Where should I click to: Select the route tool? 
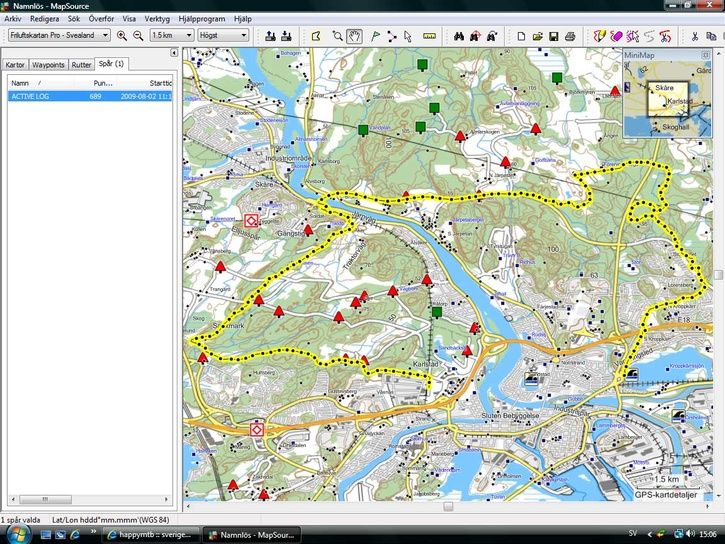392,36
